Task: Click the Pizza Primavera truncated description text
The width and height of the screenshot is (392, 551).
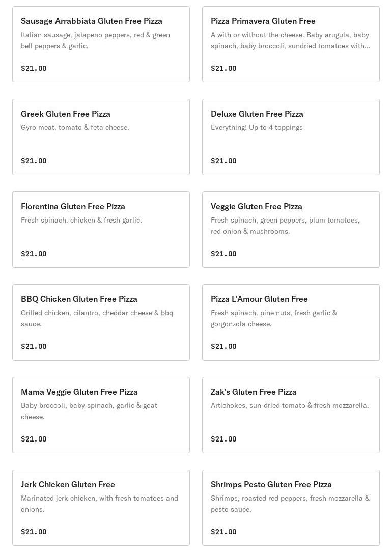Action: tap(290, 40)
